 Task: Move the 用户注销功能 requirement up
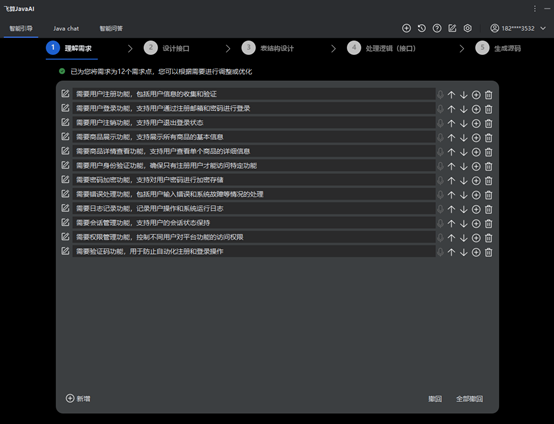point(451,123)
